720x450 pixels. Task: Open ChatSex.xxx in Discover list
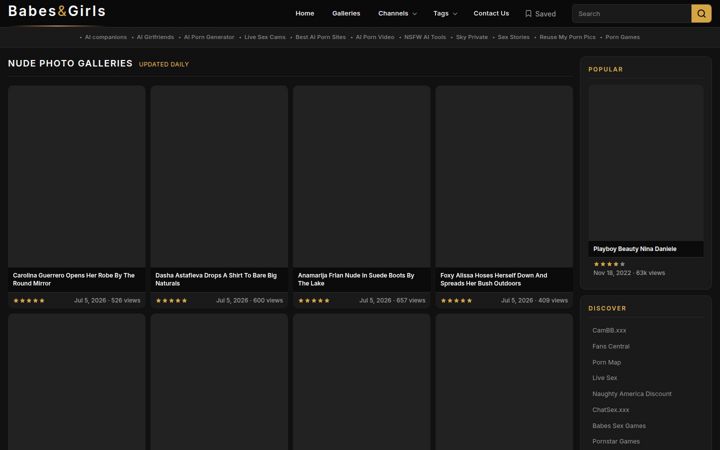(611, 410)
